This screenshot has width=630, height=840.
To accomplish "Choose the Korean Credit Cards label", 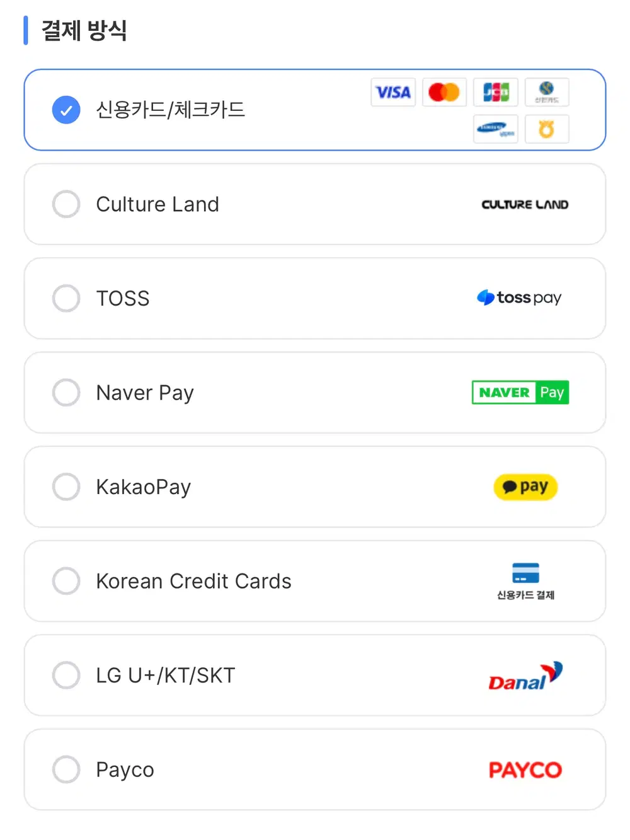I will [193, 581].
